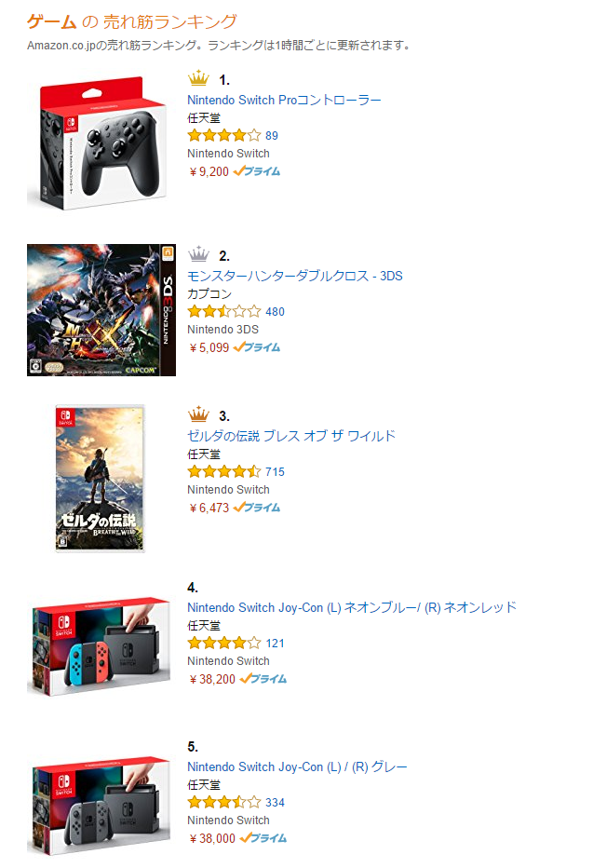The height and width of the screenshot is (868, 593).
Task: Click the Prime badge next to ¥9,200
Action: click(257, 171)
